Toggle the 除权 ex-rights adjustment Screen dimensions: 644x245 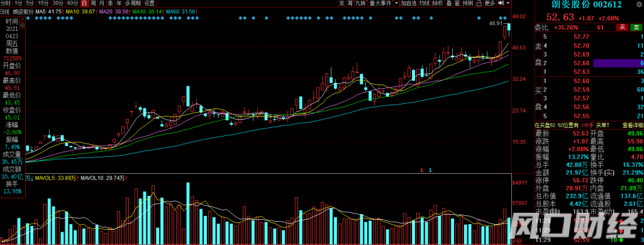point(438,3)
